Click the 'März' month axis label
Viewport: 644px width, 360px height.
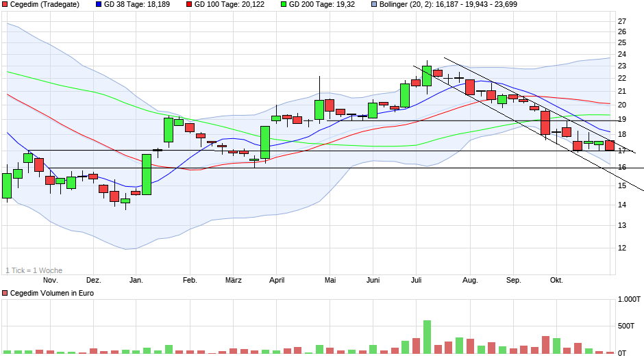234,281
